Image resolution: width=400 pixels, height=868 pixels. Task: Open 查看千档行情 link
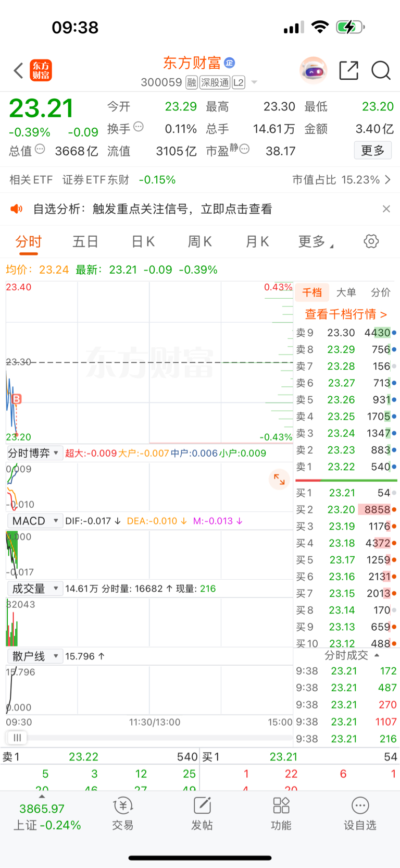click(346, 314)
